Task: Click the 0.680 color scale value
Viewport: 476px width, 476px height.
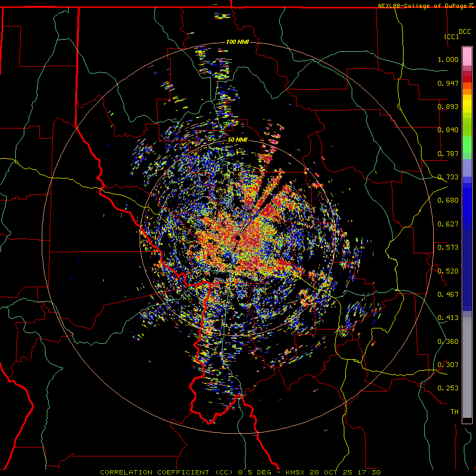Action: click(x=448, y=200)
